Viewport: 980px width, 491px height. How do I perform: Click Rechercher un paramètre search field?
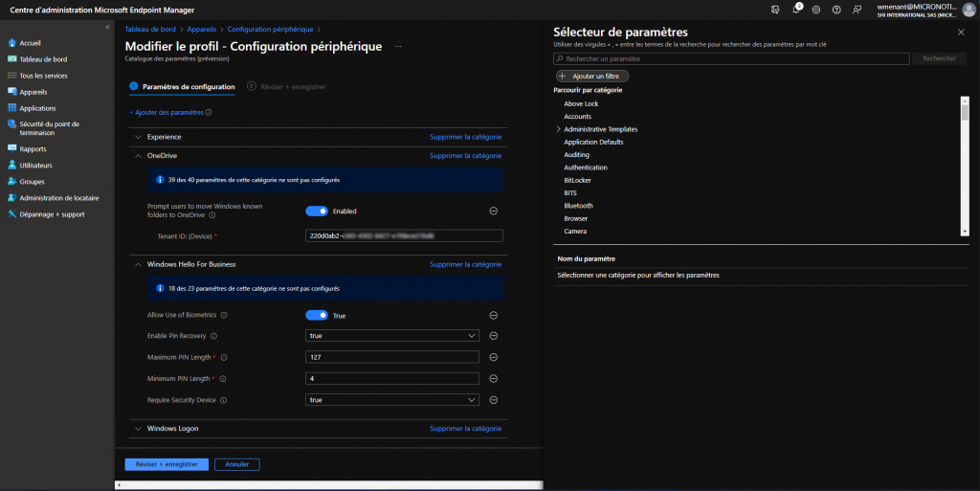coord(731,58)
